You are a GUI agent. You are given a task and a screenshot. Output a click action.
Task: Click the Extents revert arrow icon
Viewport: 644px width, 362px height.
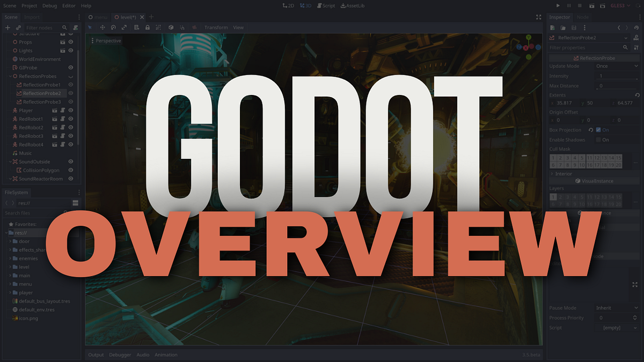coord(637,95)
